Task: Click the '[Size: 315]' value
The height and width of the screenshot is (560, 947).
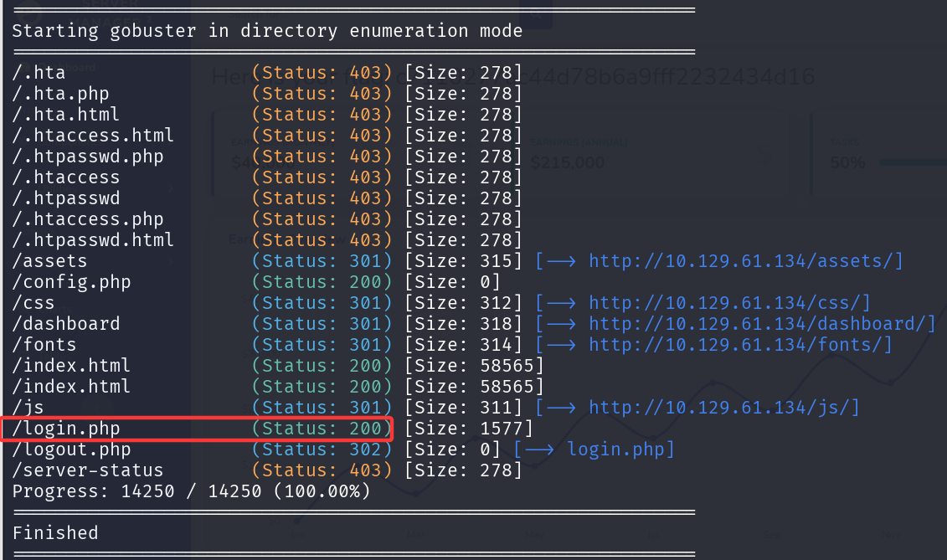Action: click(x=463, y=261)
